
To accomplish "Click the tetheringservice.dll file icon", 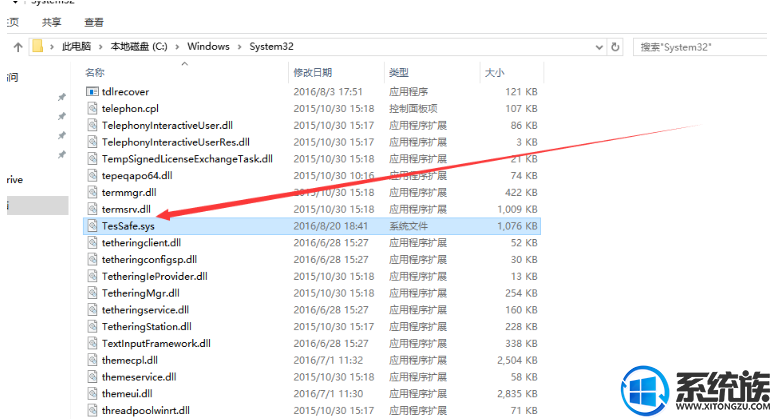I will coord(92,309).
